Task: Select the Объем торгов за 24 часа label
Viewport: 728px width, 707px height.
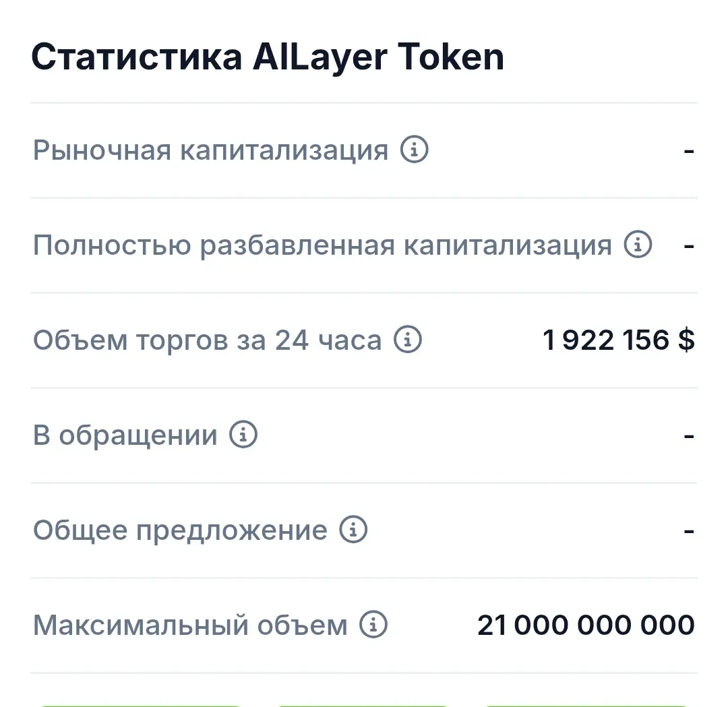Action: tap(207, 340)
